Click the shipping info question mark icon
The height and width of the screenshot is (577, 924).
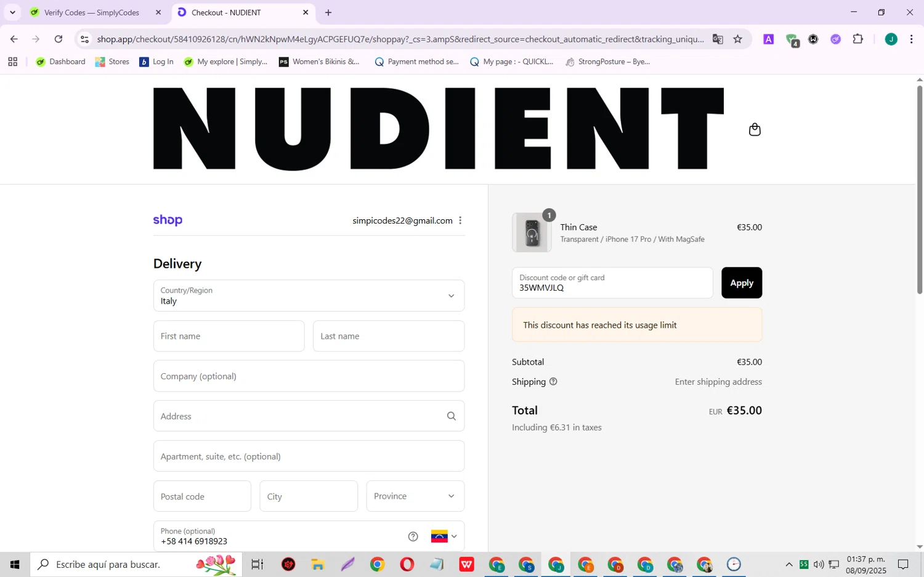click(553, 382)
